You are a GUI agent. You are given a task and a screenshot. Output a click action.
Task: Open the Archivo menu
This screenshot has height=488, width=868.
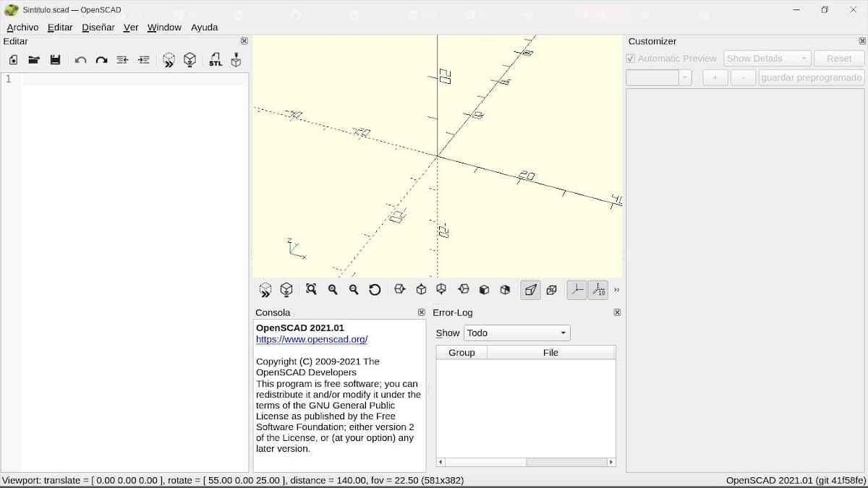tap(22, 27)
